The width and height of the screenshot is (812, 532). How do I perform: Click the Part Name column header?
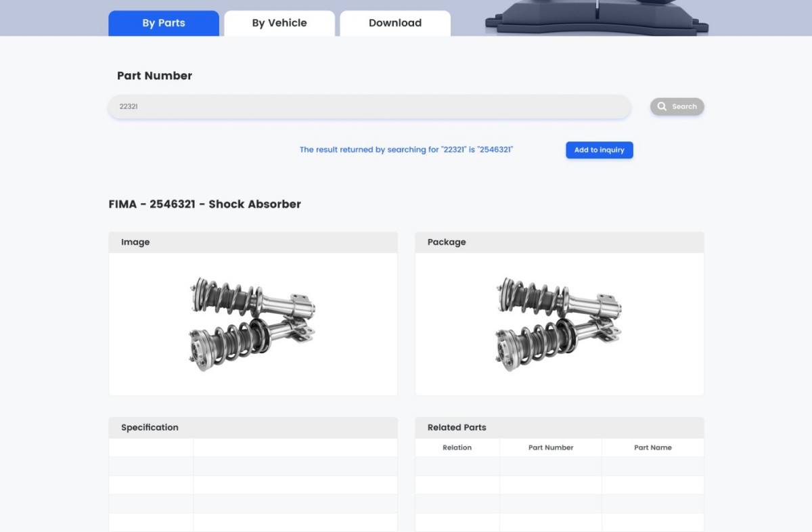(x=652, y=448)
